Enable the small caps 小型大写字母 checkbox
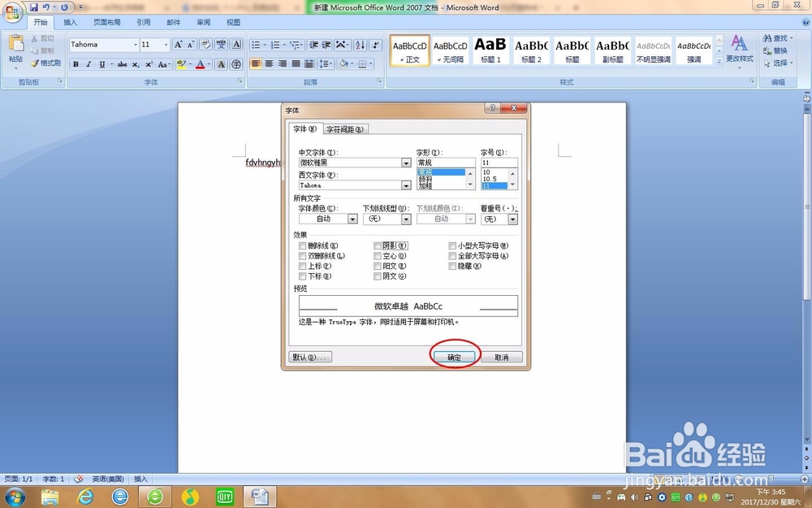The image size is (812, 508). (452, 245)
